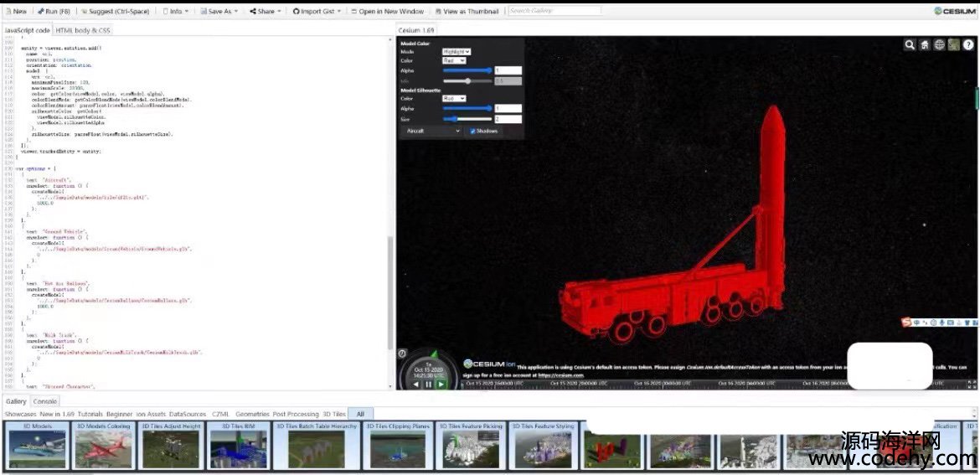Toggle the Shadows checkbox
Viewport: 980px width, 475px height.
pyautogui.click(x=473, y=131)
